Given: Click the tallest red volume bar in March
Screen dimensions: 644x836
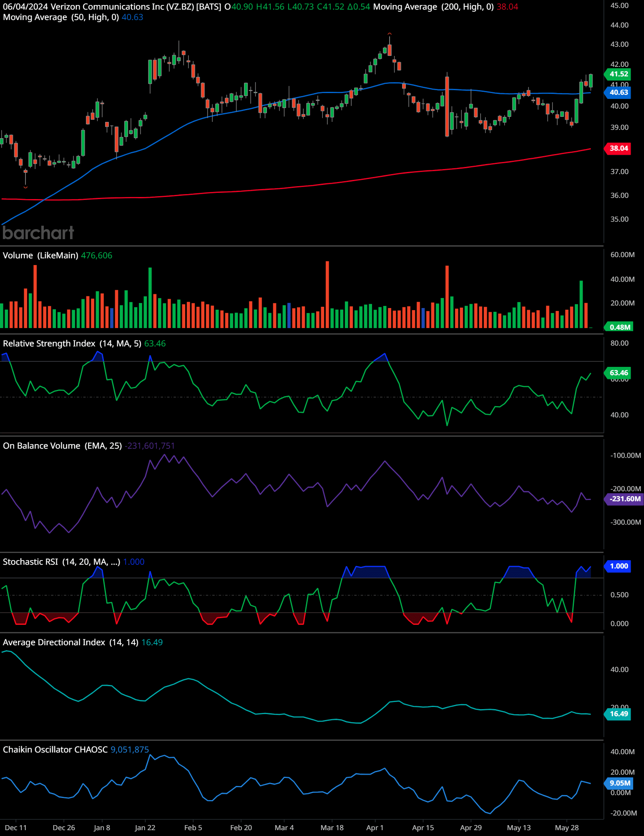Looking at the screenshot, I should pos(327,295).
